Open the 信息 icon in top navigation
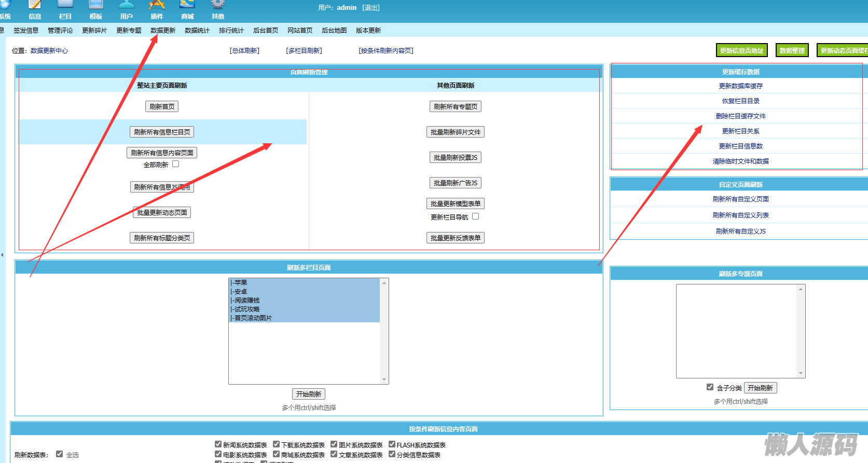This screenshot has width=868, height=463. click(x=35, y=5)
